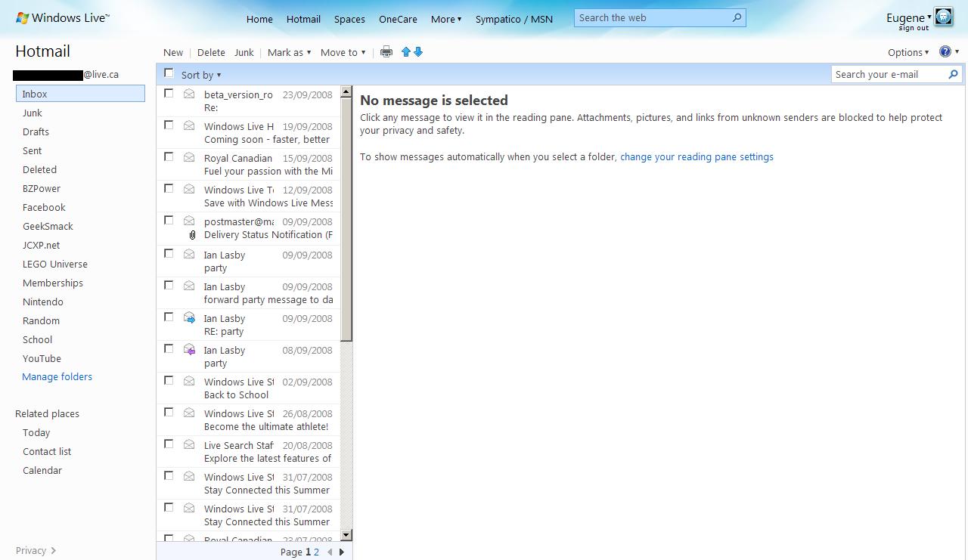Click the Privacy chevron at bottom left
This screenshot has height=560, width=968.
[54, 551]
